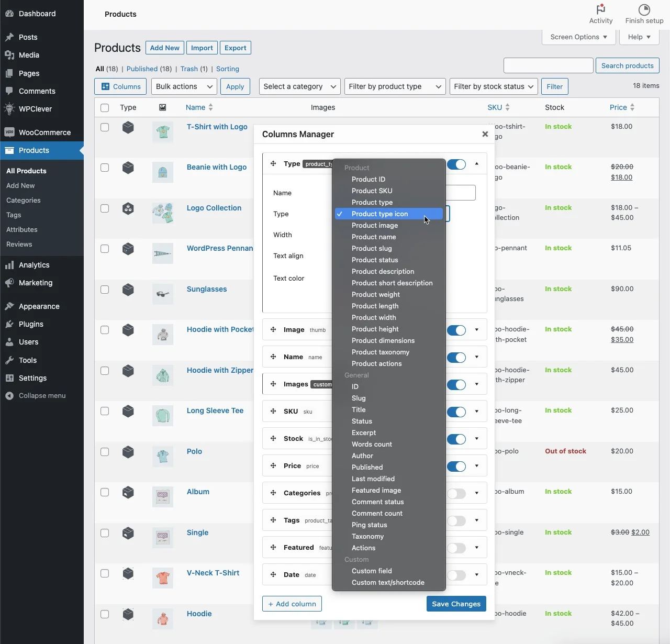The width and height of the screenshot is (670, 644).
Task: Click the Search products button
Action: pos(627,65)
